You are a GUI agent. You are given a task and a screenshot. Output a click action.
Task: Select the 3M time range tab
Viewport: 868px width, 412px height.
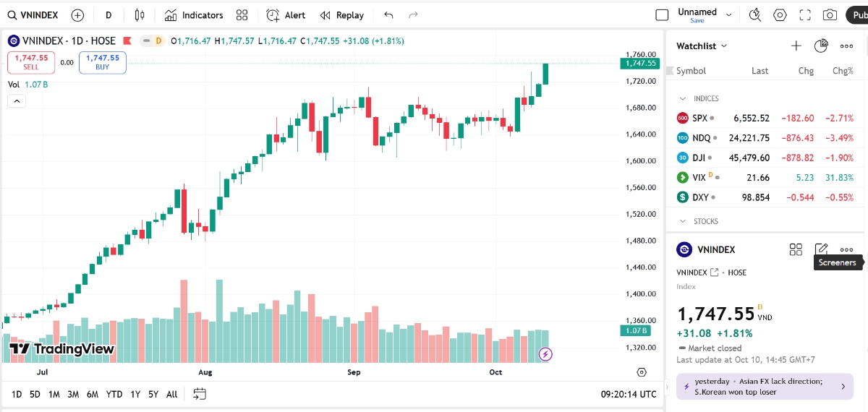click(73, 394)
